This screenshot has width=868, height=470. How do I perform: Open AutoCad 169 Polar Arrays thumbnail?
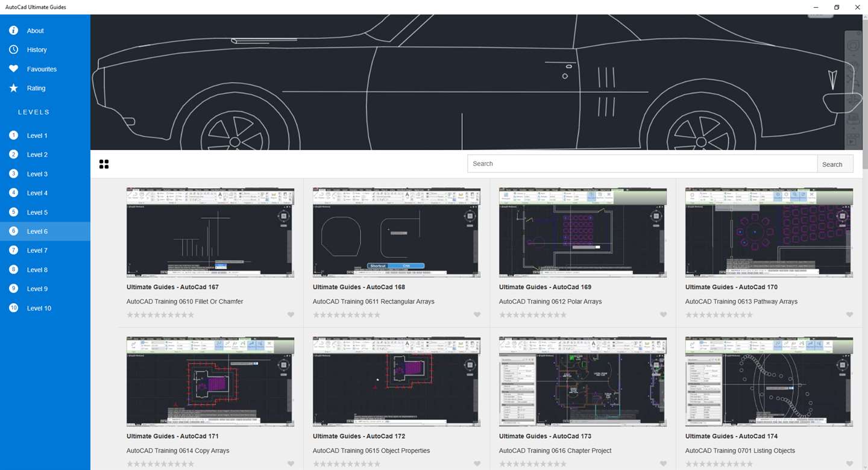coord(583,233)
